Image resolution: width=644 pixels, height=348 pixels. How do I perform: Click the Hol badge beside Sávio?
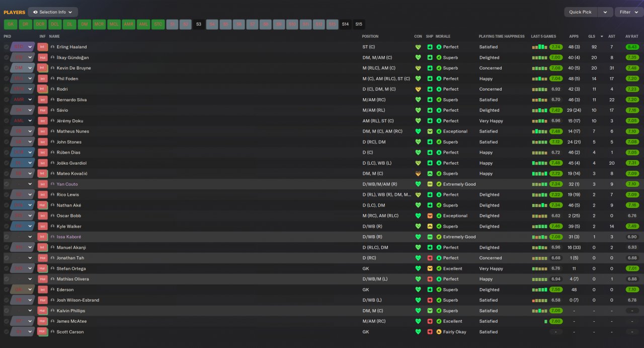(43, 110)
